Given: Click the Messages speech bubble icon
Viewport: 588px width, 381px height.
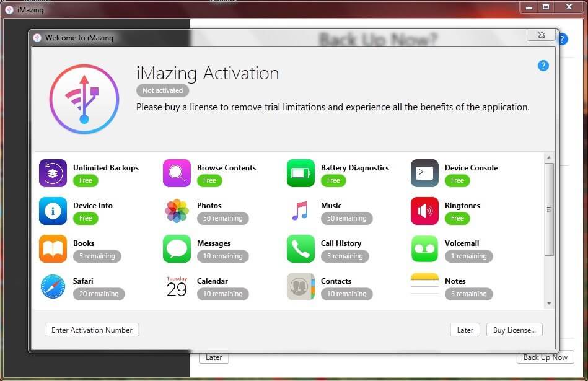Looking at the screenshot, I should pyautogui.click(x=177, y=249).
